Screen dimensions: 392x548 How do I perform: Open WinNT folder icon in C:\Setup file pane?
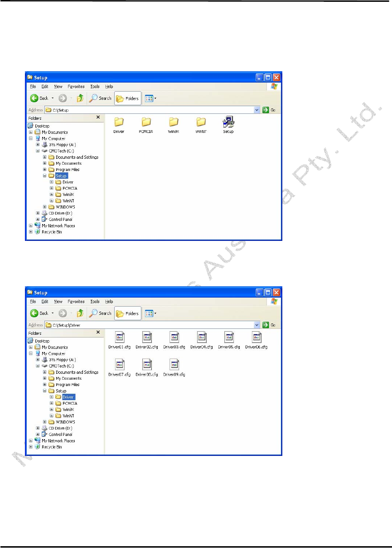click(x=201, y=122)
